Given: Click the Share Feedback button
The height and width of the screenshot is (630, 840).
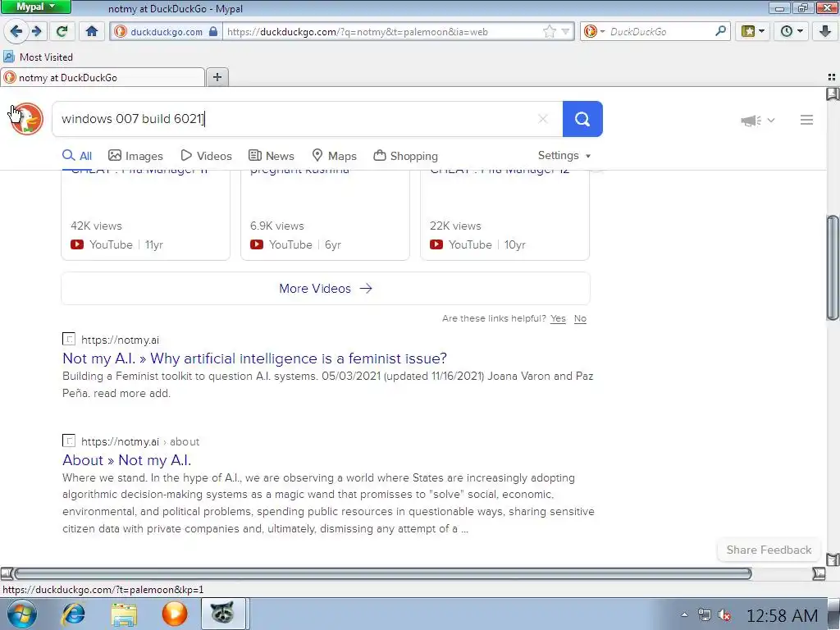Looking at the screenshot, I should click(769, 550).
